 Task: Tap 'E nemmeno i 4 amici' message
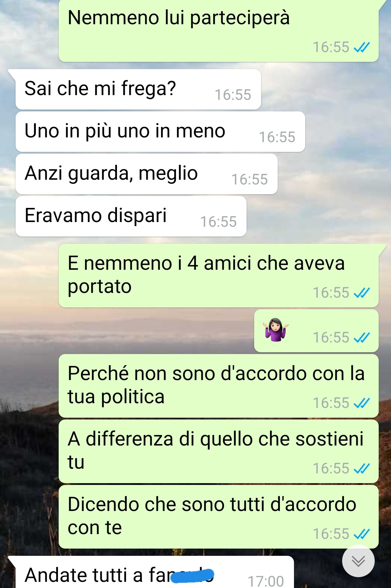[219, 276]
